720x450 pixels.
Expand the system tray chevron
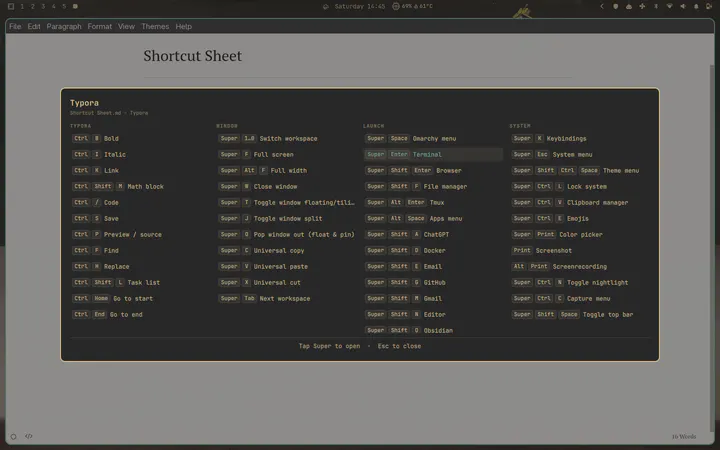(x=602, y=6)
